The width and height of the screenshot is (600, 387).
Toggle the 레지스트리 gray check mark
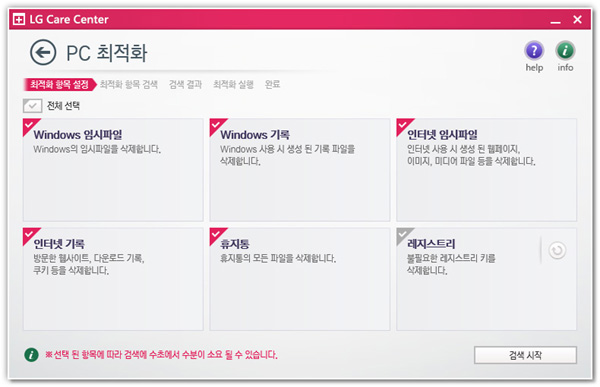403,234
